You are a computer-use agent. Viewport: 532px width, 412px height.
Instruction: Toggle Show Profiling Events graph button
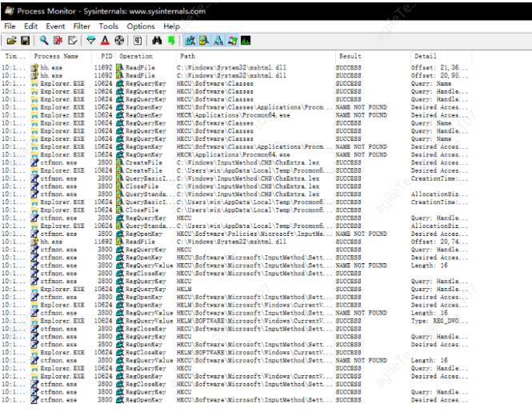(245, 40)
